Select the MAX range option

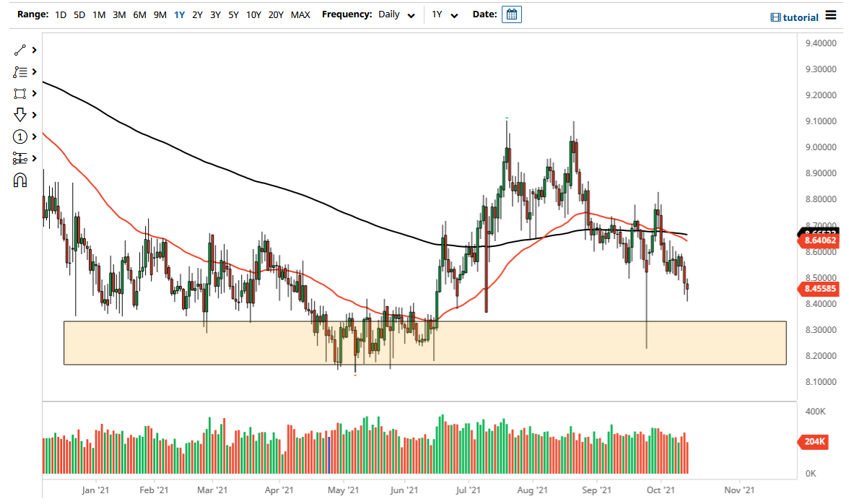click(x=300, y=14)
